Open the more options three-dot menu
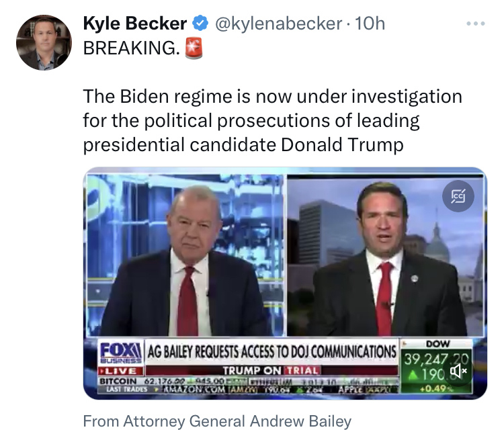The width and height of the screenshot is (504, 440). (475, 24)
